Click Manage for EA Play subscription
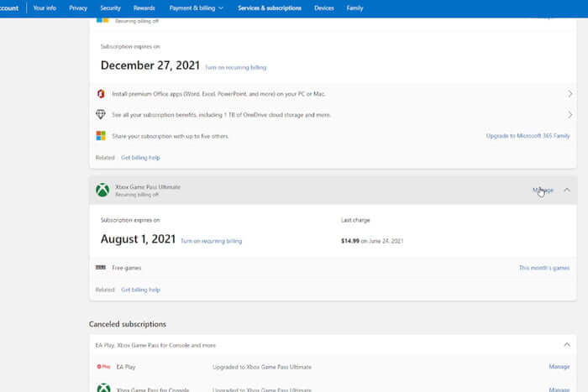The width and height of the screenshot is (588, 392). (x=559, y=367)
